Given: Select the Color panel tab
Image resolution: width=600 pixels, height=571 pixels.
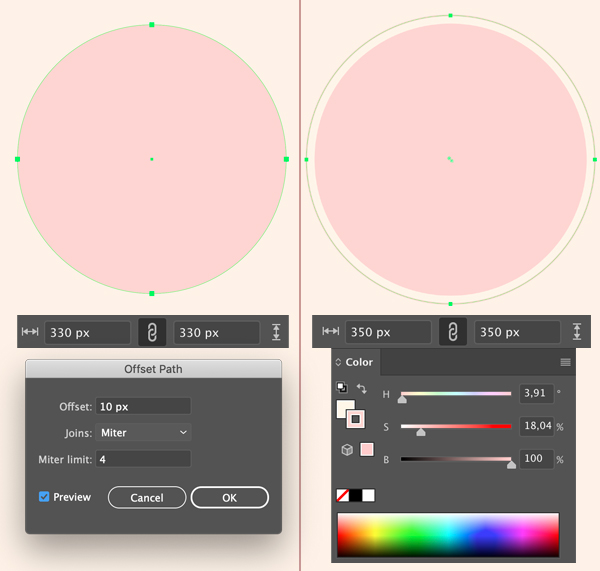Looking at the screenshot, I should [x=359, y=362].
